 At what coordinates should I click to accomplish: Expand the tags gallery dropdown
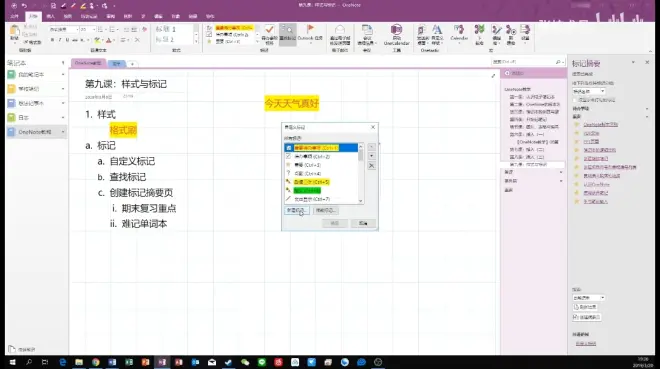coord(257,42)
